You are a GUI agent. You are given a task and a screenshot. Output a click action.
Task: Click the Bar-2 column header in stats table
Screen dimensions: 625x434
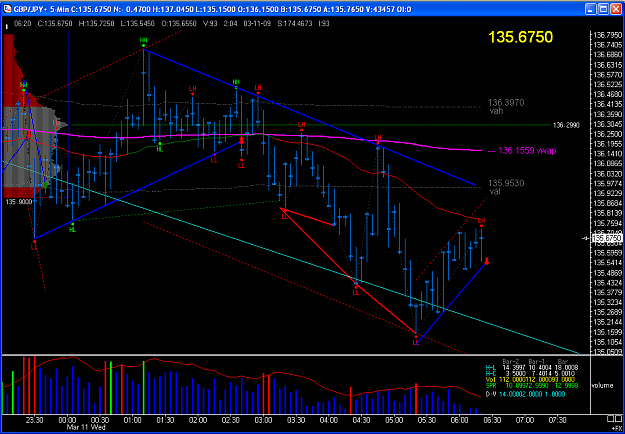click(511, 361)
